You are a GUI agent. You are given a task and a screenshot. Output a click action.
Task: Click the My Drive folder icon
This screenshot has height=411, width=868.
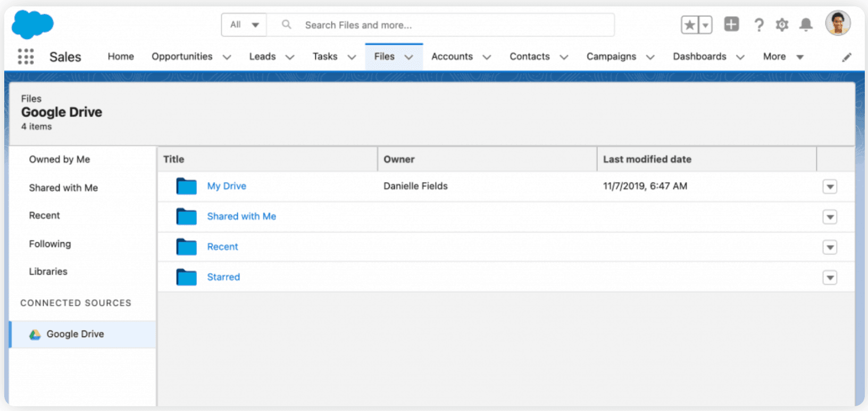187,186
